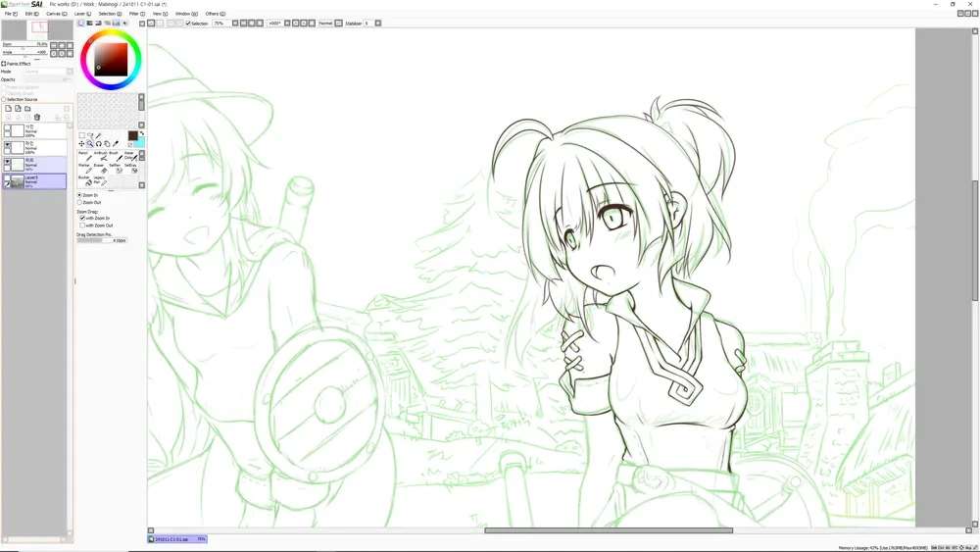The height and width of the screenshot is (552, 980).
Task: Open the Window menu
Action: 186,13
